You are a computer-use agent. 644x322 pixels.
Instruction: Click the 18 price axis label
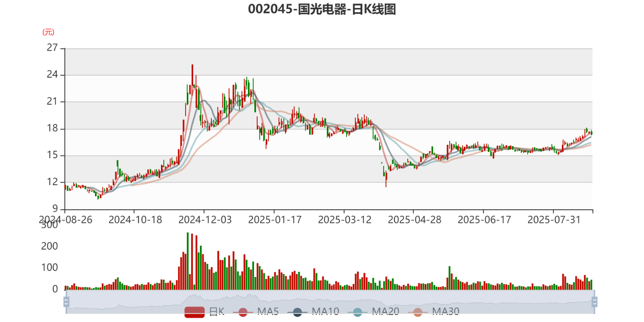click(52, 128)
